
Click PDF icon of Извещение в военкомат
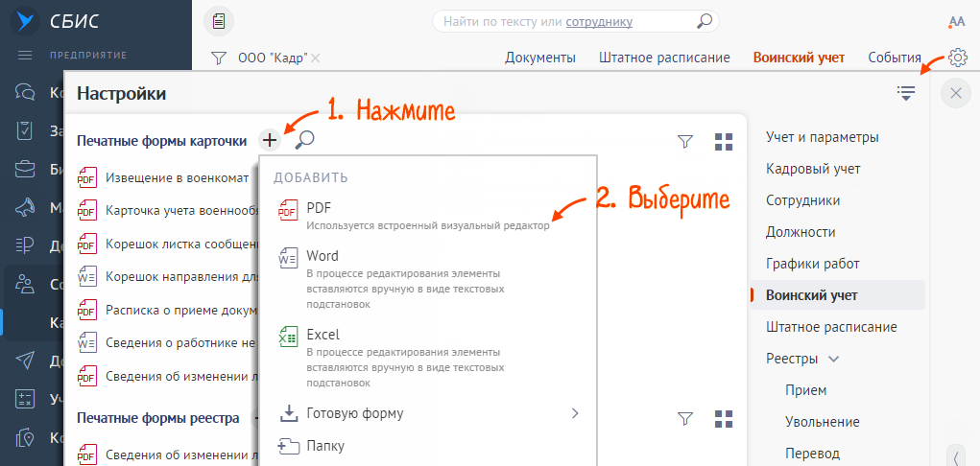(x=86, y=178)
